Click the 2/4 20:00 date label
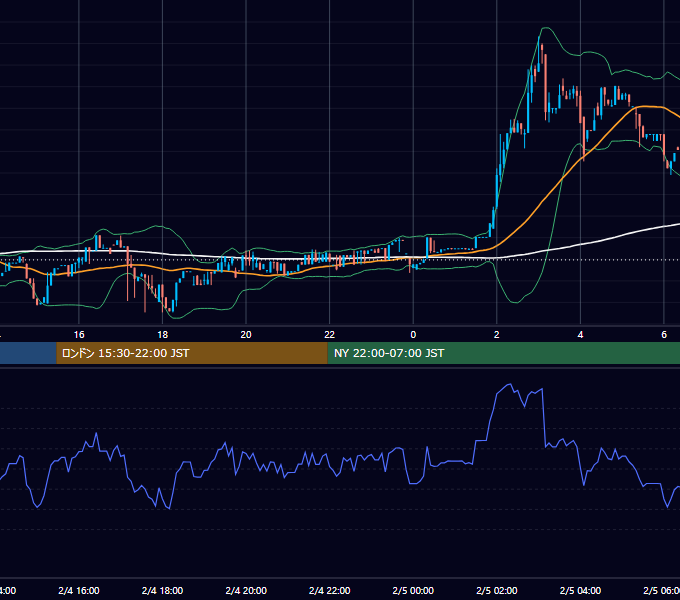Image resolution: width=680 pixels, height=600 pixels. pos(246,590)
